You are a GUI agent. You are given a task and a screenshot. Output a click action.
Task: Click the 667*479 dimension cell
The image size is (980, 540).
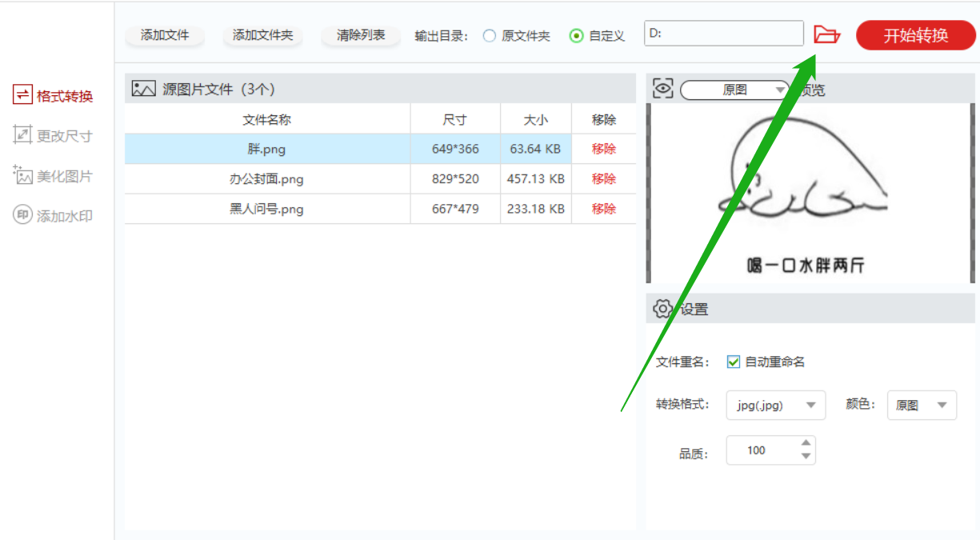pyautogui.click(x=455, y=209)
